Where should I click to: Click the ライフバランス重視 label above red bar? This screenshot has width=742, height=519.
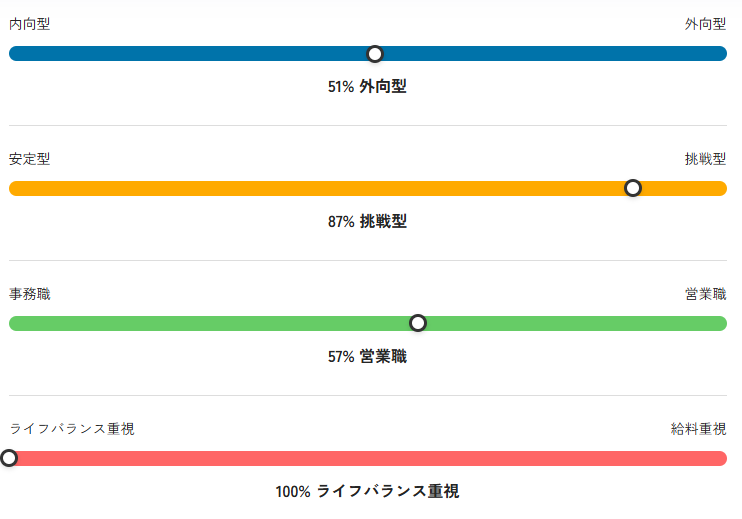[72, 429]
